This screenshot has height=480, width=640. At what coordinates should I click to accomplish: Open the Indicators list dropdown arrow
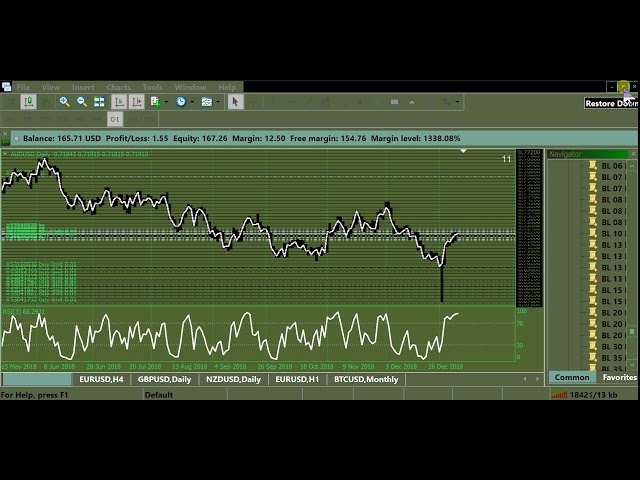coord(166,101)
